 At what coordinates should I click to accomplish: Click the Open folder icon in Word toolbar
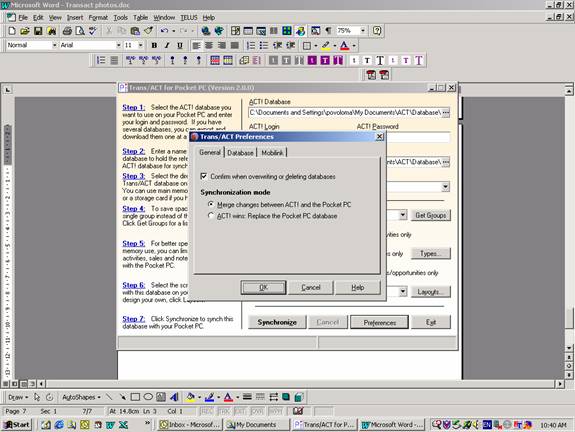[25, 31]
